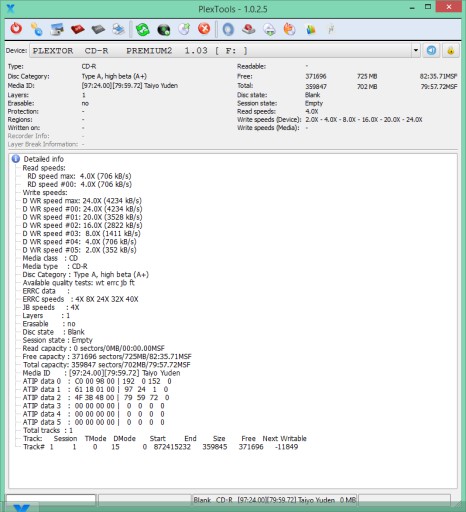The width and height of the screenshot is (466, 512).
Task: Click the red circle X icon
Action: point(204,29)
